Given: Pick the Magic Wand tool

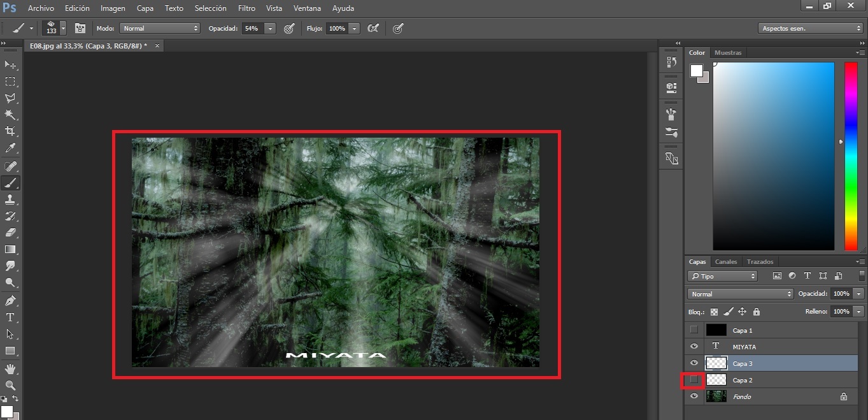Looking at the screenshot, I should [x=10, y=115].
